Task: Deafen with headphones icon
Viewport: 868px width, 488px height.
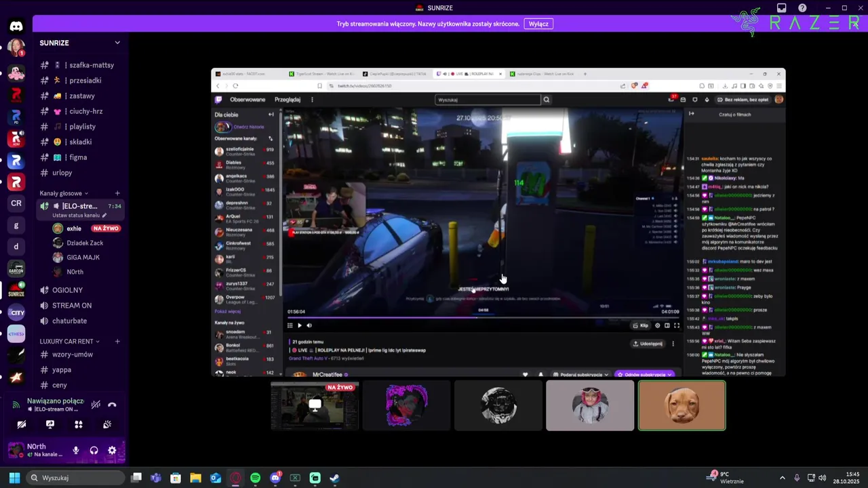Action: [x=94, y=450]
